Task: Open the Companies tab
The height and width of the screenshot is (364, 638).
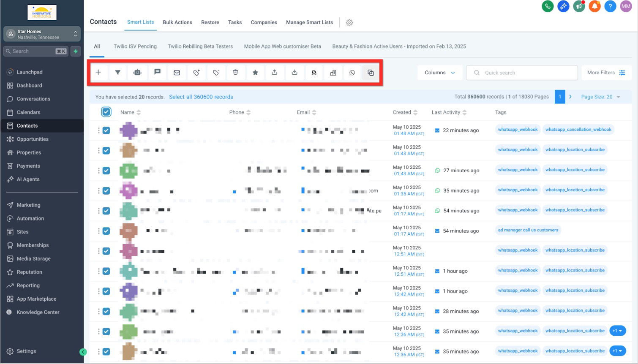Action: tap(264, 22)
